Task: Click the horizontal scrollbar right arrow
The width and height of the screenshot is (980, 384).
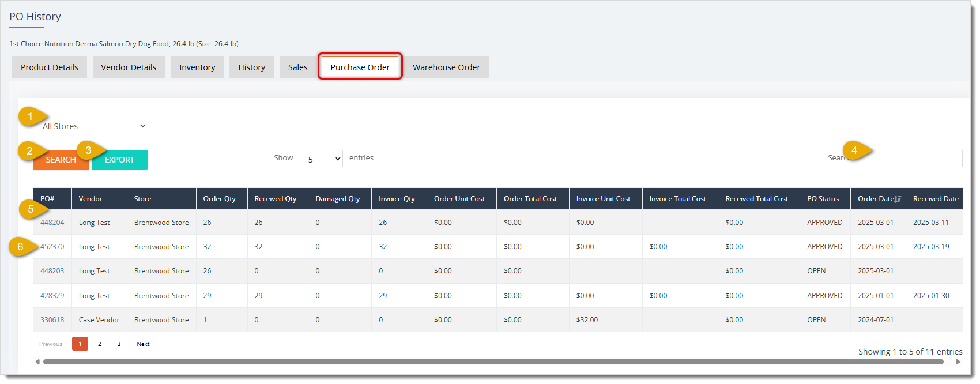Action: (958, 362)
